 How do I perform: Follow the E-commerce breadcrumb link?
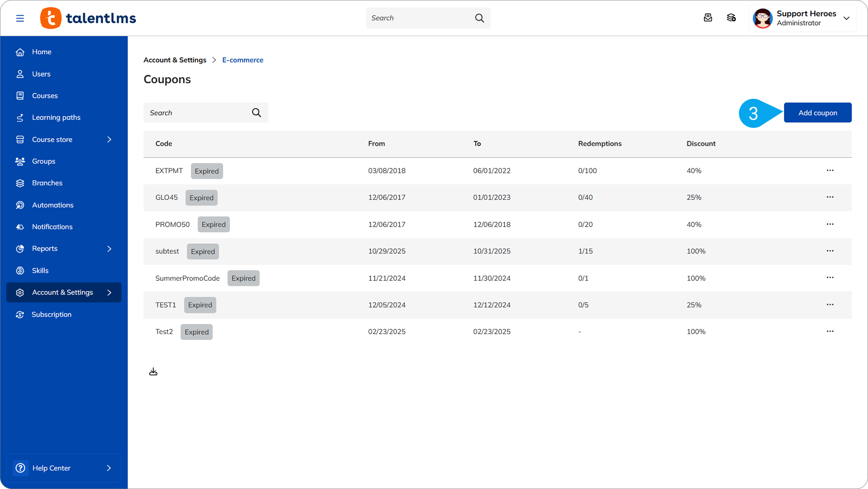point(242,60)
